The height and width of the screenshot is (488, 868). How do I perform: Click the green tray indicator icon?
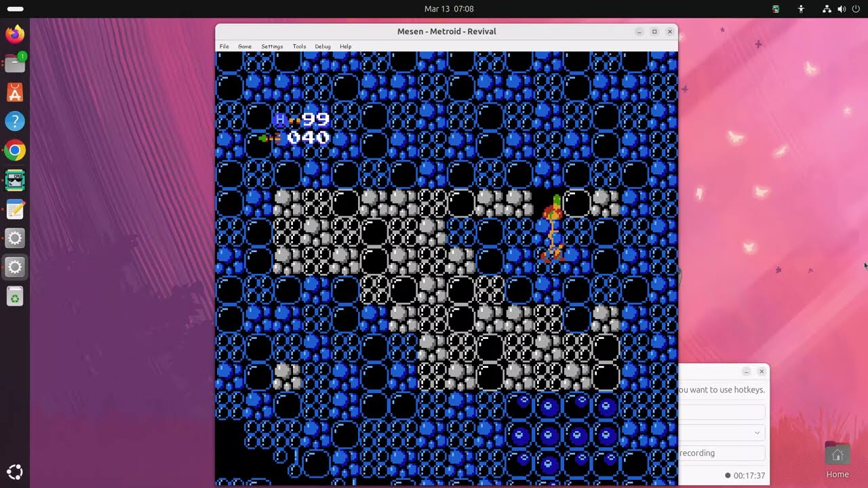(776, 9)
